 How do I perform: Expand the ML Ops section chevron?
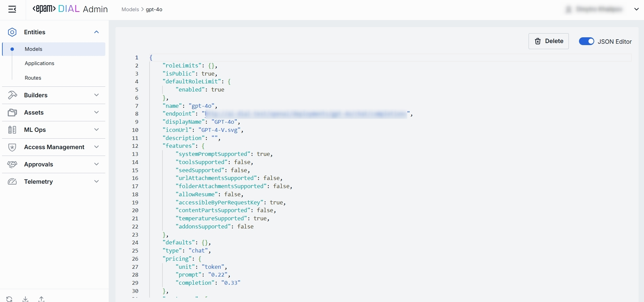tap(96, 130)
